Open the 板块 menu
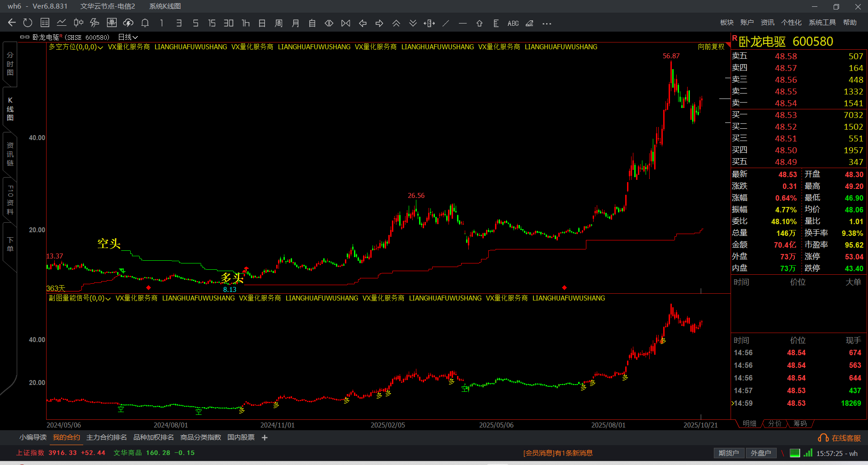This screenshot has height=465, width=868. click(x=727, y=23)
